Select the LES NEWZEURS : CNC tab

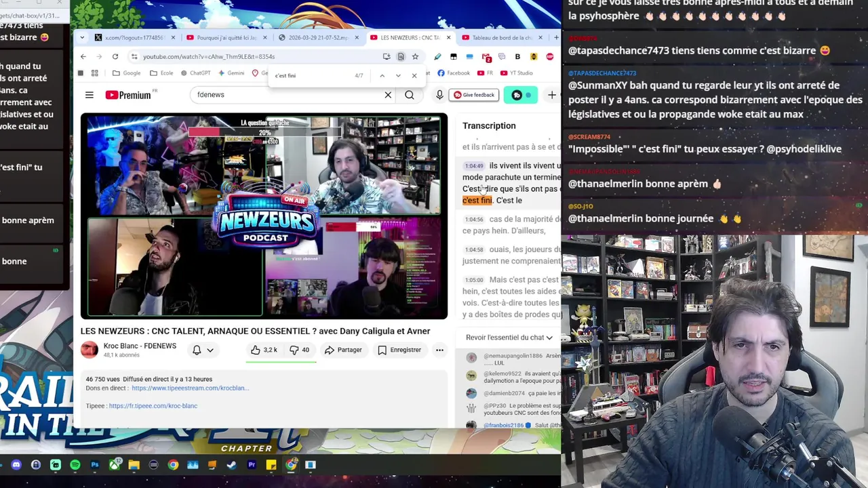pos(410,37)
